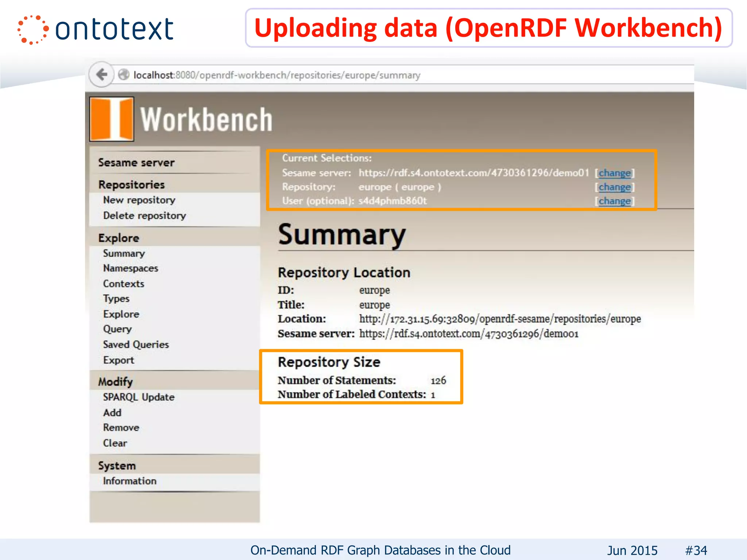This screenshot has height=560, width=747.
Task: Change the Sesame server selection
Action: tap(615, 173)
